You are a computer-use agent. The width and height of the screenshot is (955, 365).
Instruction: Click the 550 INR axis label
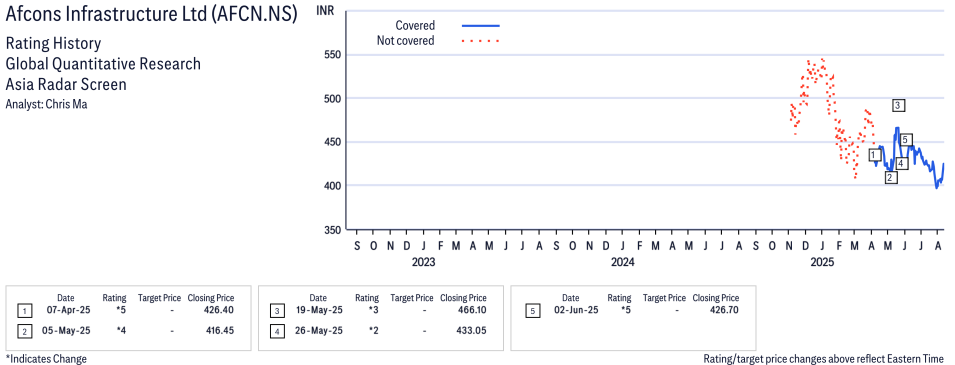click(331, 55)
